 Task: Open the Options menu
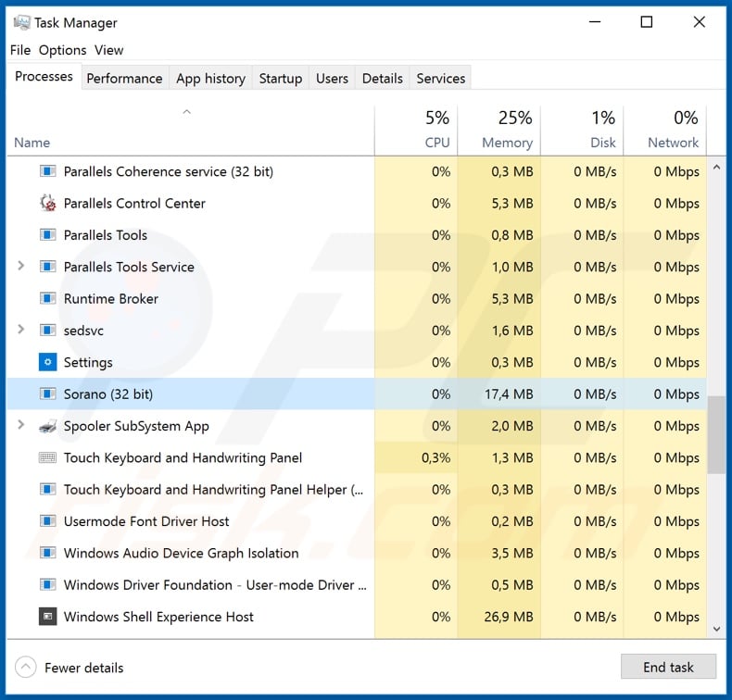click(x=63, y=50)
